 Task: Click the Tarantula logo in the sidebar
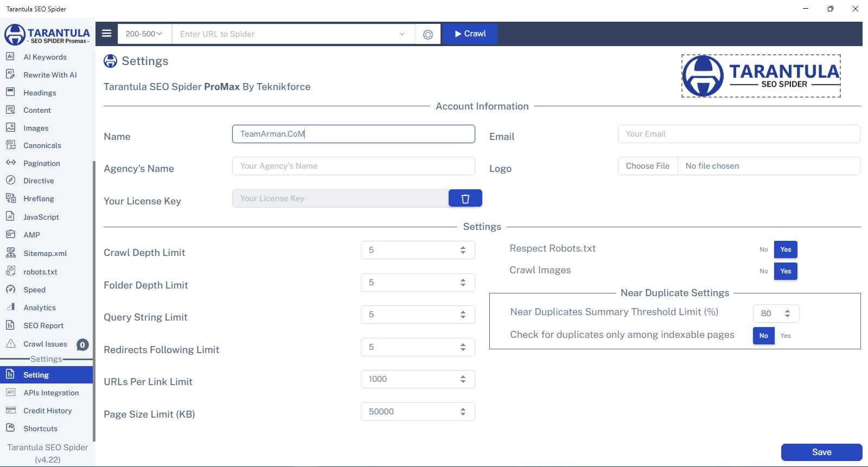[x=47, y=35]
